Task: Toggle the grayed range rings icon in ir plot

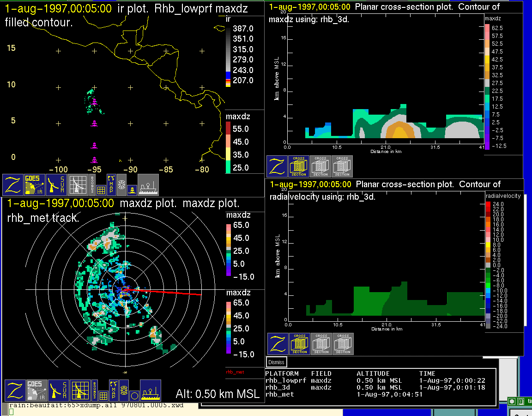Action: [x=121, y=184]
